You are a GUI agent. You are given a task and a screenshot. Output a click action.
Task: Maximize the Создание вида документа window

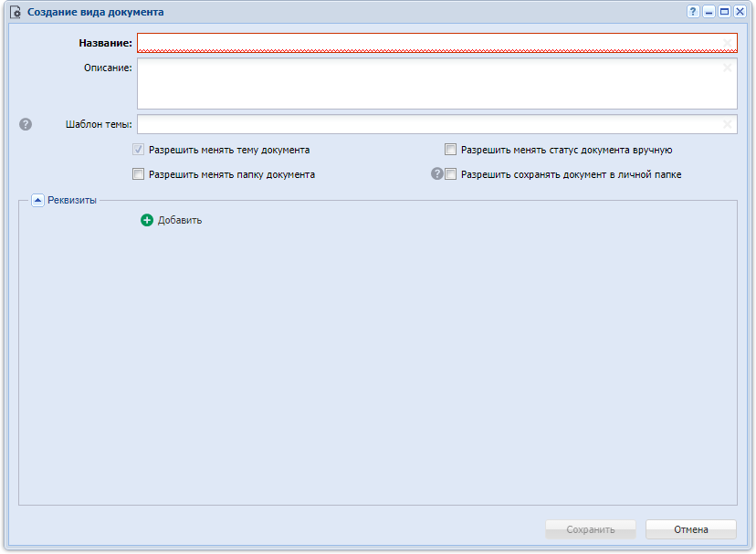pos(724,12)
